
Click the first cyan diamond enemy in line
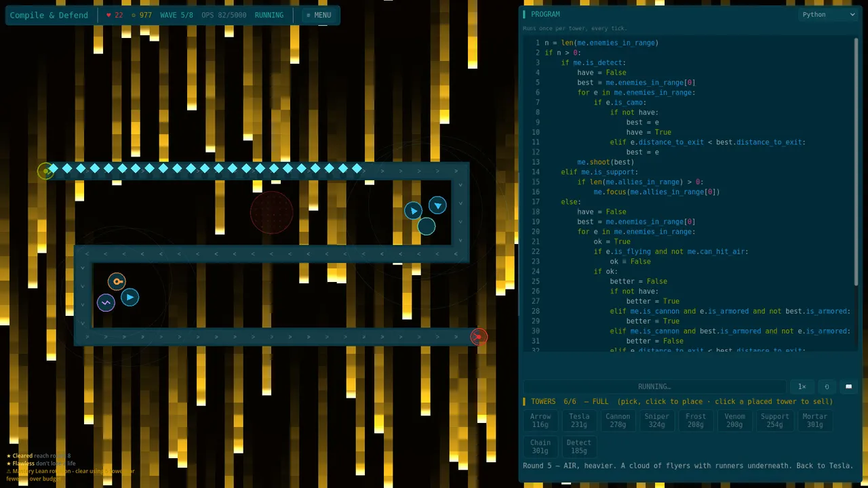[53, 168]
